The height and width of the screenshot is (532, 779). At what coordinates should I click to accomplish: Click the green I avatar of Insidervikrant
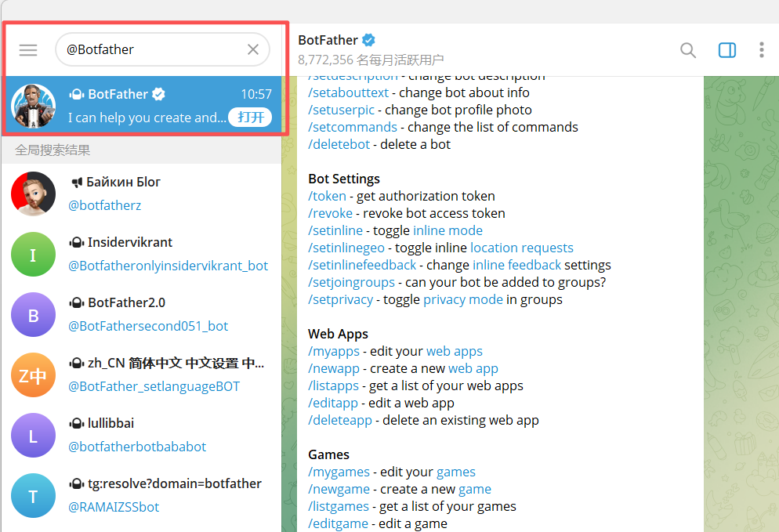(33, 255)
